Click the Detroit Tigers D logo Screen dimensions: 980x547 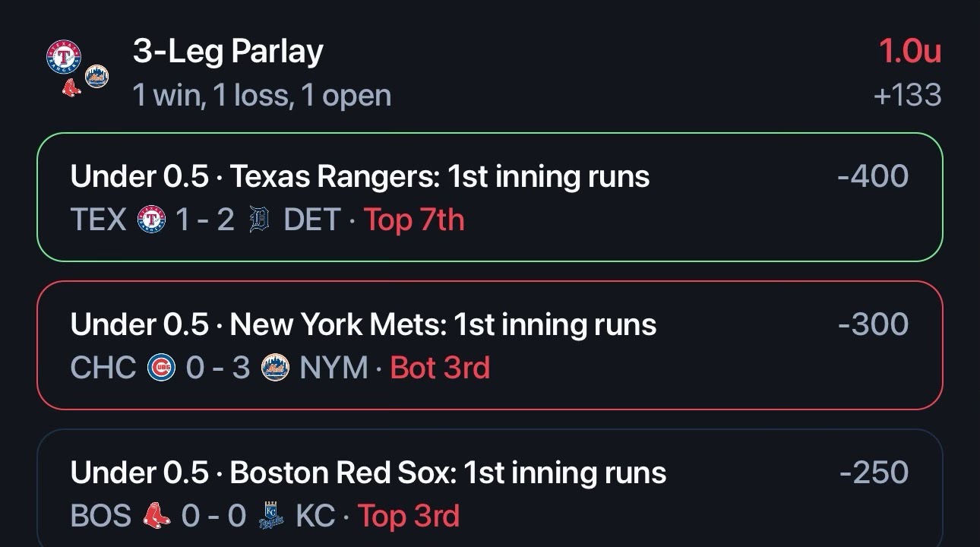point(259,220)
